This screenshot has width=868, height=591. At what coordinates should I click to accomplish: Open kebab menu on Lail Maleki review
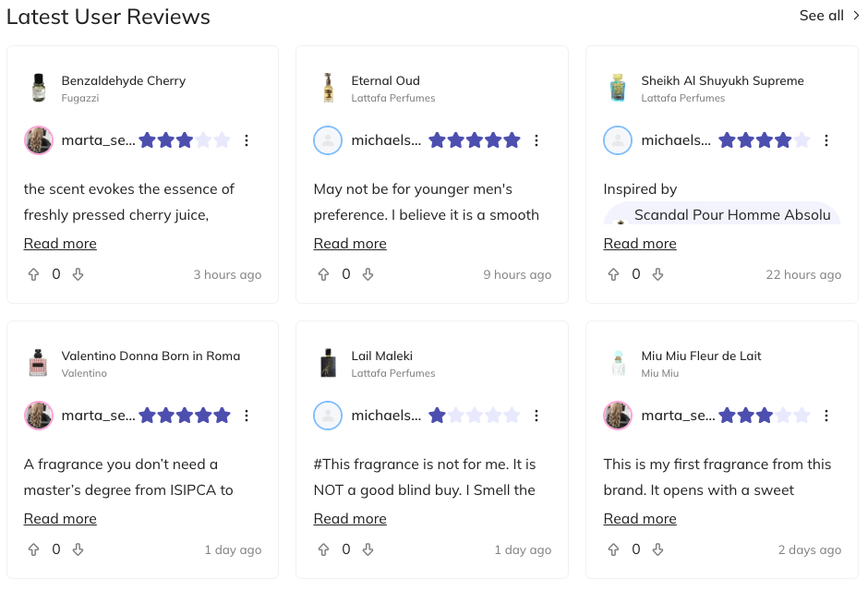[x=536, y=416]
